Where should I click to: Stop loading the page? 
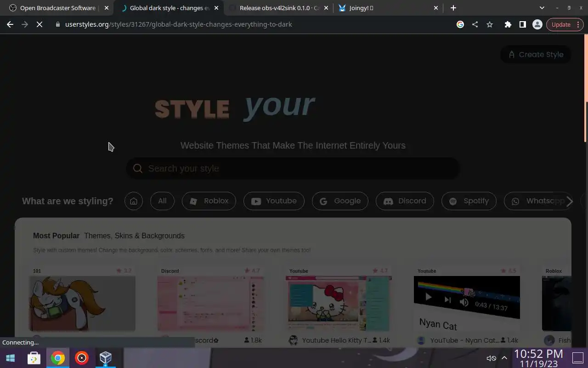point(40,24)
